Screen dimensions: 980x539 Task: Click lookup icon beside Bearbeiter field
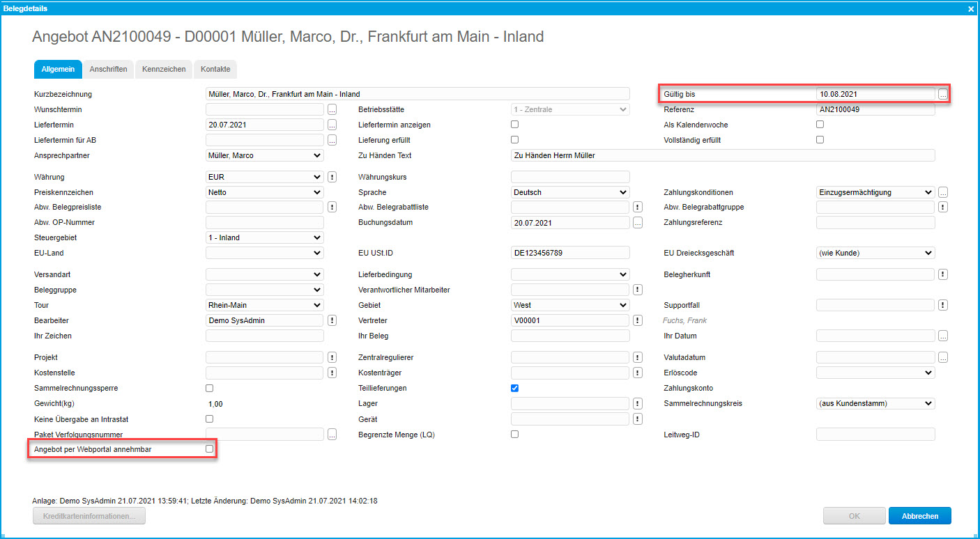[332, 320]
